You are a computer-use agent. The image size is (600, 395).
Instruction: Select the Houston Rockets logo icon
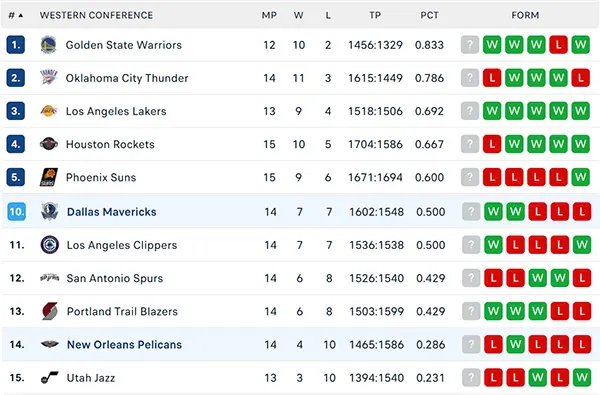click(49, 144)
